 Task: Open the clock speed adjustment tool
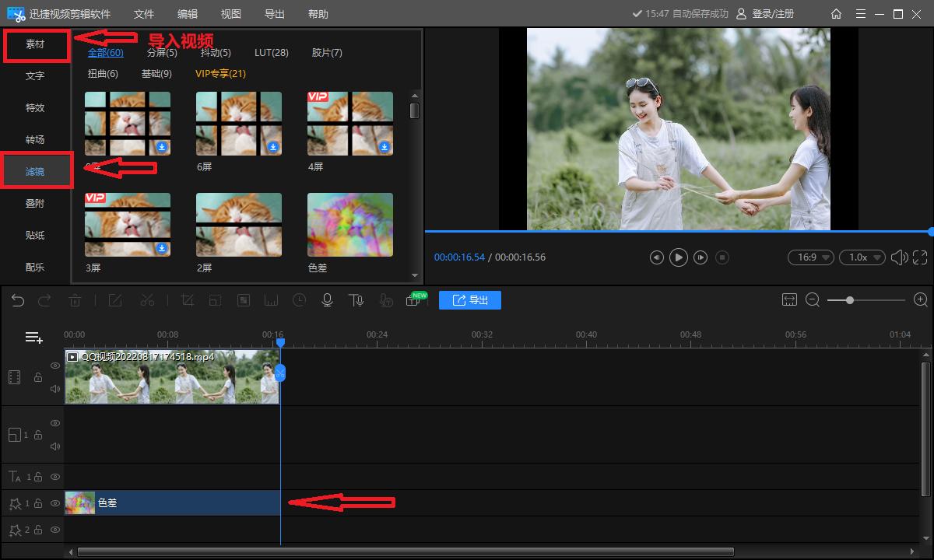click(x=299, y=299)
